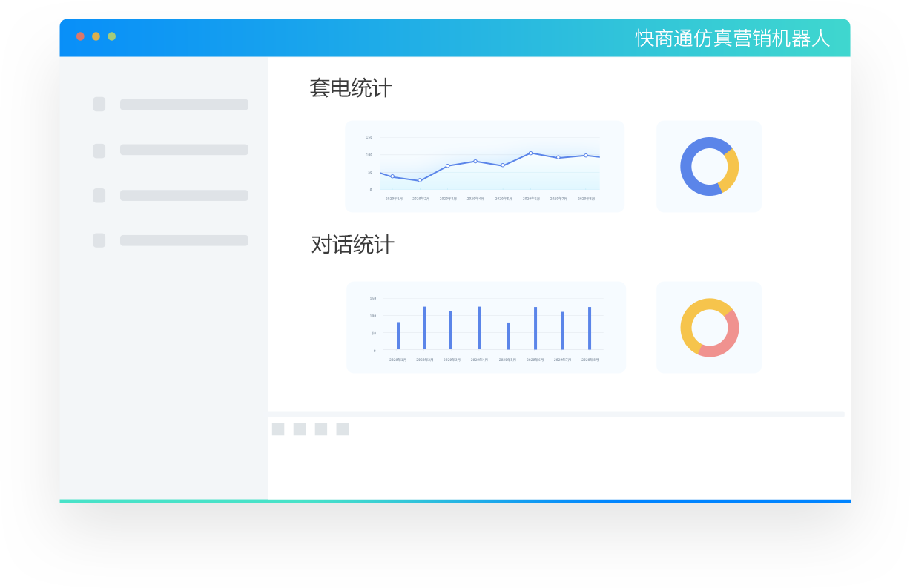
Task: Click the 对话统计 heading
Action: [x=352, y=245]
